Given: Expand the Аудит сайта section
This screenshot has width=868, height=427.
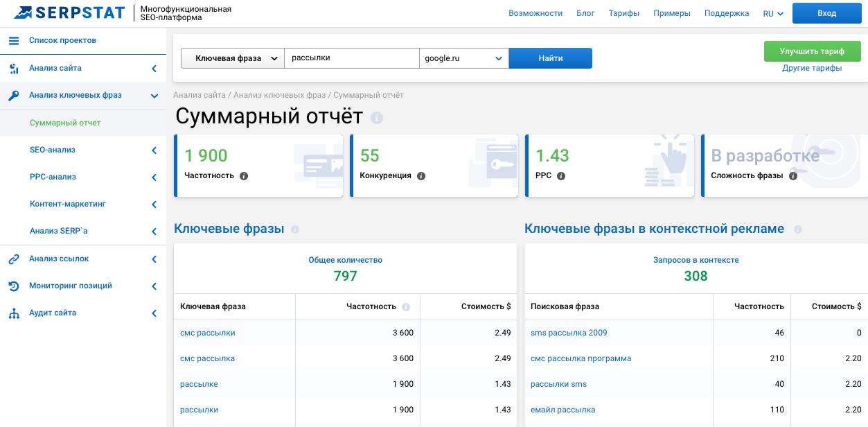Looking at the screenshot, I should (154, 313).
